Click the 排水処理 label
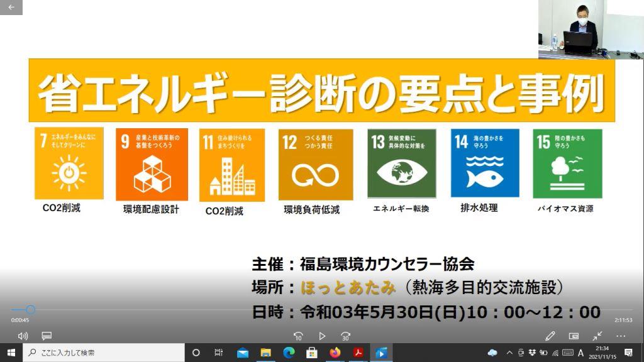This screenshot has height=362, width=644. [479, 207]
